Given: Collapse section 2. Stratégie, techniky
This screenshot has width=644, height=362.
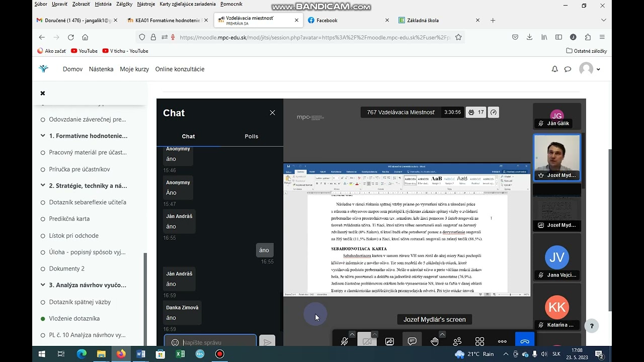Looking at the screenshot, I should pos(43,186).
